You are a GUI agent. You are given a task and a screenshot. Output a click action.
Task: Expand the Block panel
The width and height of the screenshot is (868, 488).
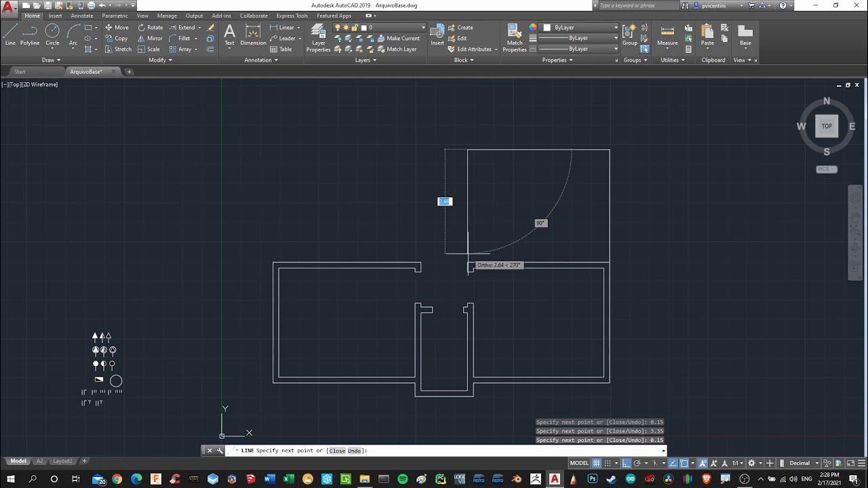pyautogui.click(x=463, y=60)
